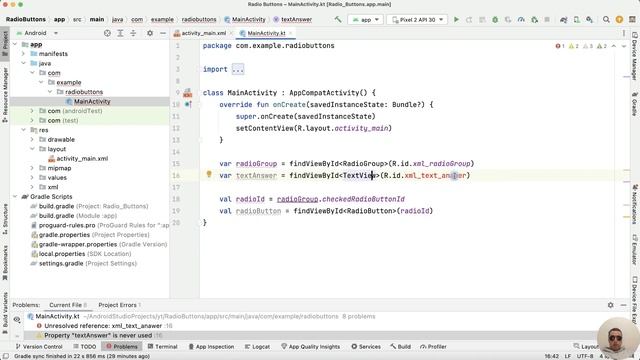Start debugging with the green bug icon
The image size is (640, 360).
[495, 20]
